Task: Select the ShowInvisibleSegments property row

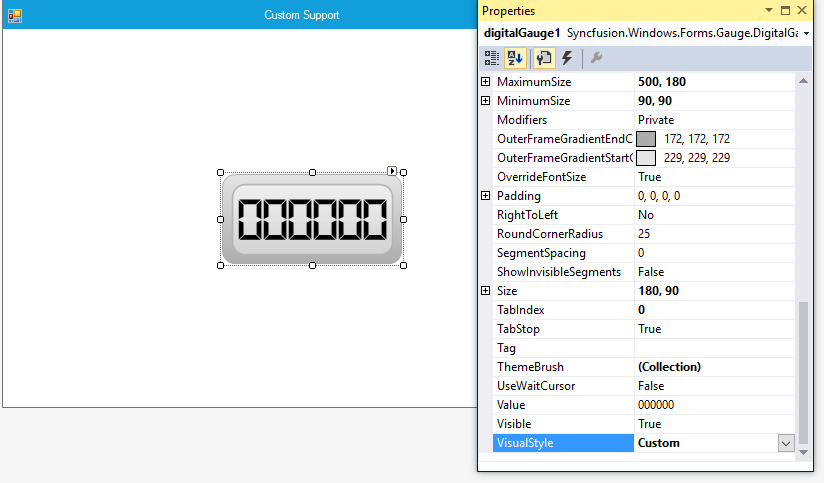Action: click(643, 272)
